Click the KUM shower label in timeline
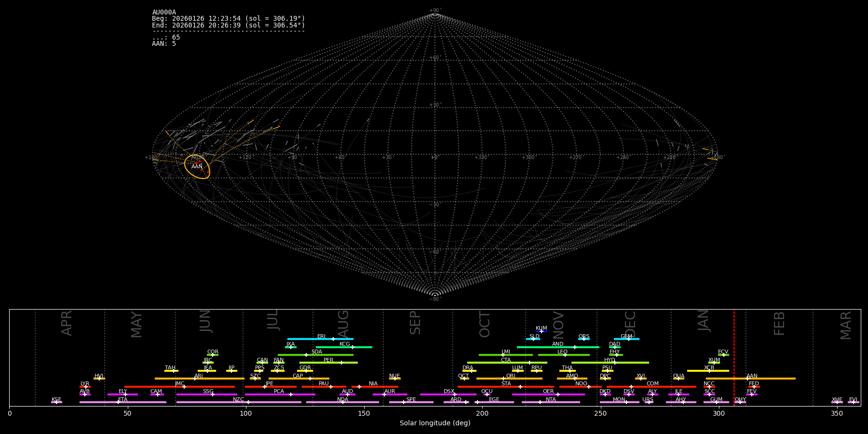The height and width of the screenshot is (434, 868). pos(542,328)
